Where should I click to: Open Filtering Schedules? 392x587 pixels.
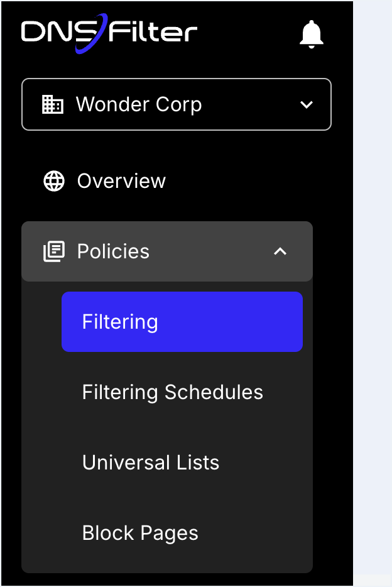[172, 392]
